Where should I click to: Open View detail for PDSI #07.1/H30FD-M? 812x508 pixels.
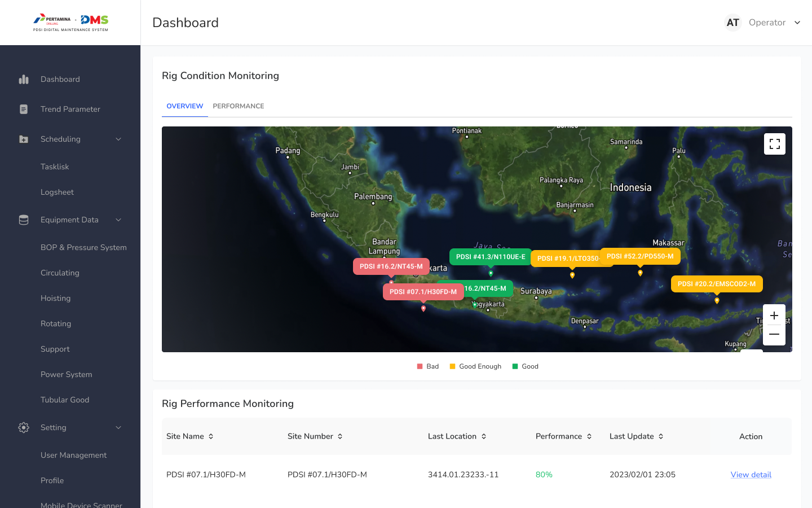coord(751,474)
